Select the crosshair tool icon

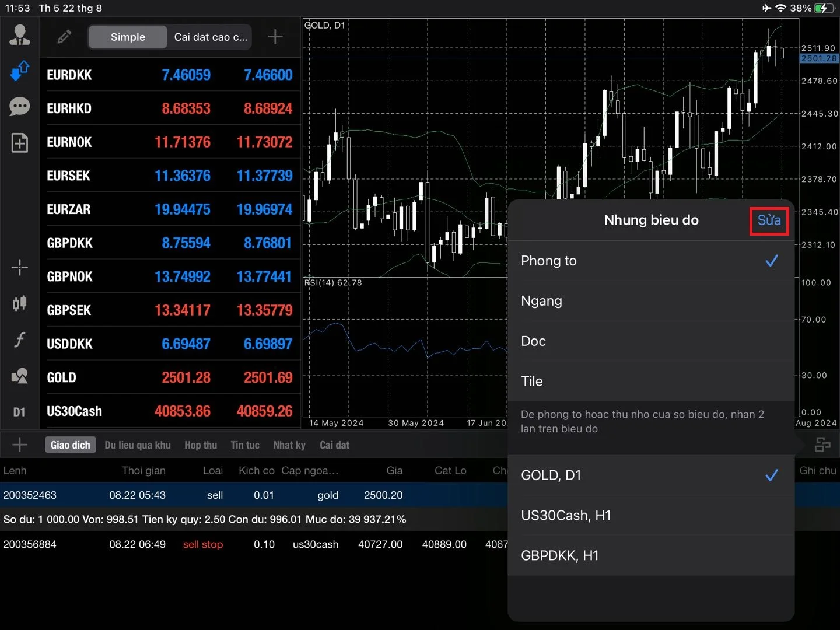[x=20, y=268]
